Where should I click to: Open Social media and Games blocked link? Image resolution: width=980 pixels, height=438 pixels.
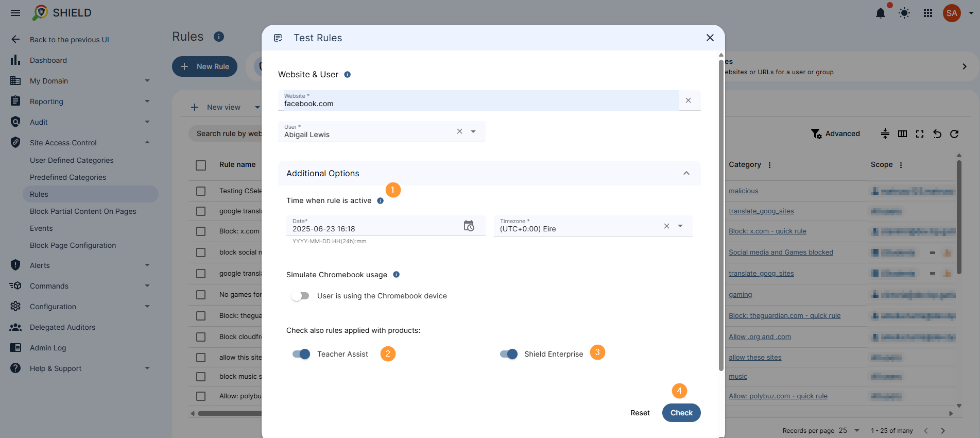pyautogui.click(x=781, y=252)
